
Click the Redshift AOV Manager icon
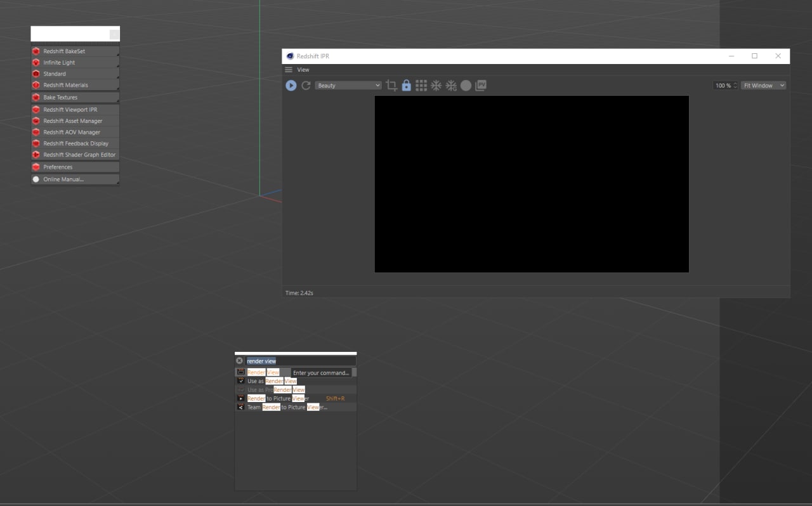pos(36,133)
